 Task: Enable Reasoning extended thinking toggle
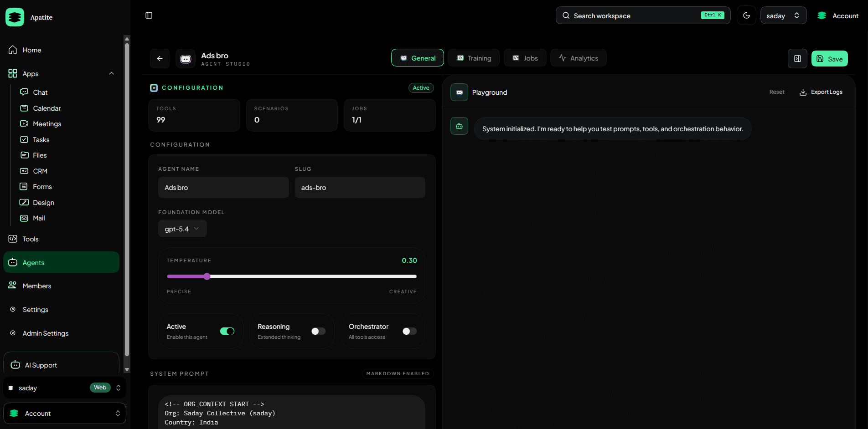[318, 331]
